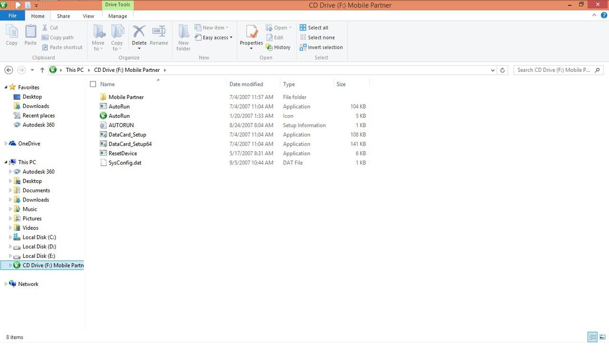
Task: Open the ribbon Open dropdown with arrow
Action: (279, 28)
